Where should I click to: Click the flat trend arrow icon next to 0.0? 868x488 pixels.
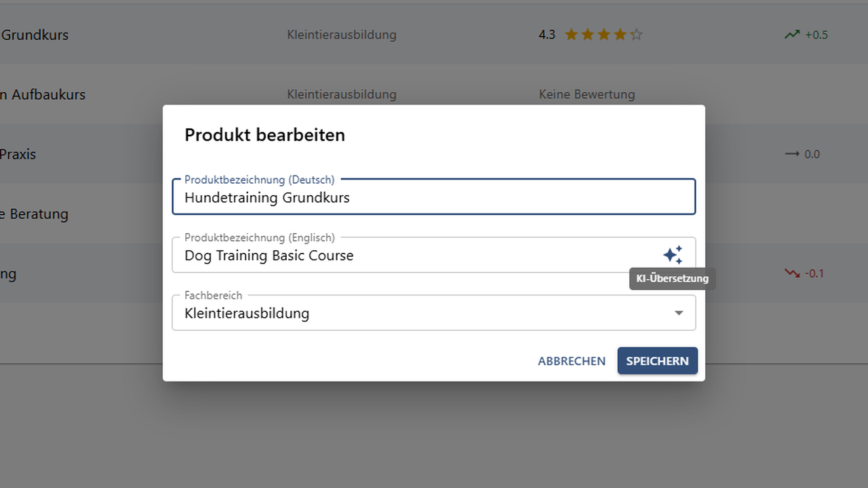(791, 154)
